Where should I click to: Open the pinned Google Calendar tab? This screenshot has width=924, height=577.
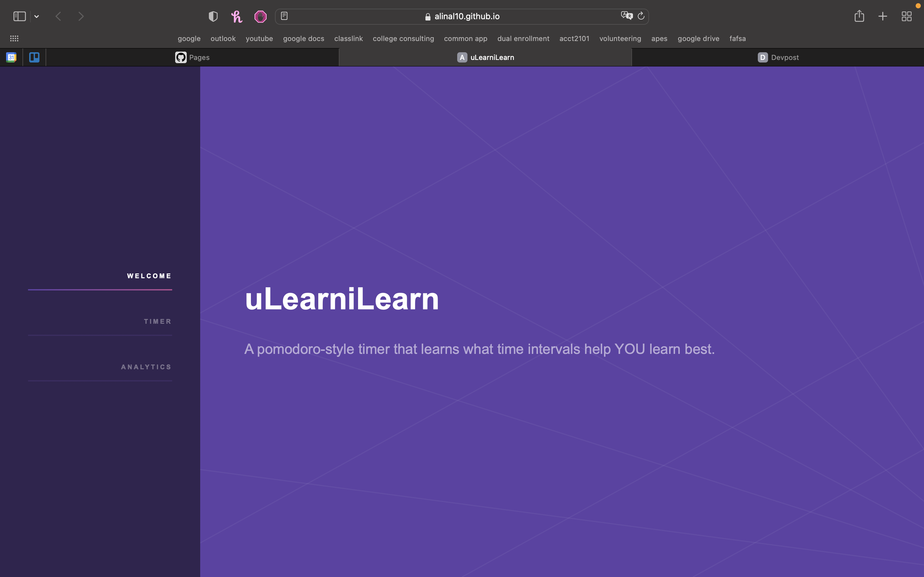(x=12, y=57)
